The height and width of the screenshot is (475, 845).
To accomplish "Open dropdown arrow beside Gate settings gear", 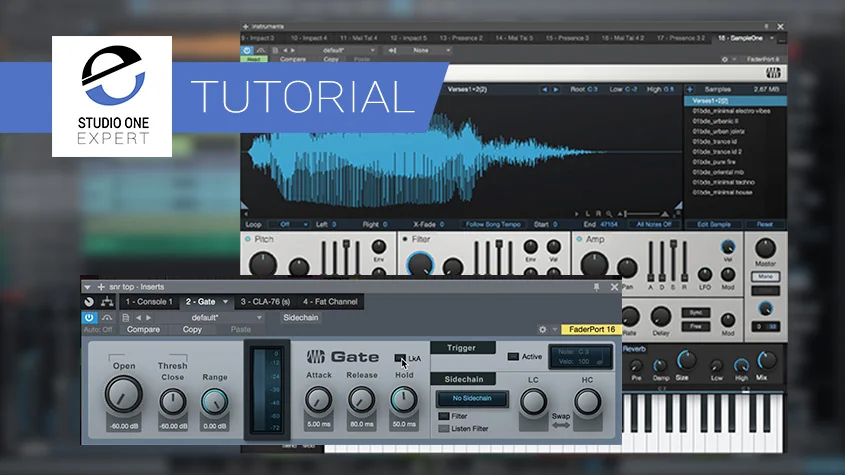I will pyautogui.click(x=555, y=329).
